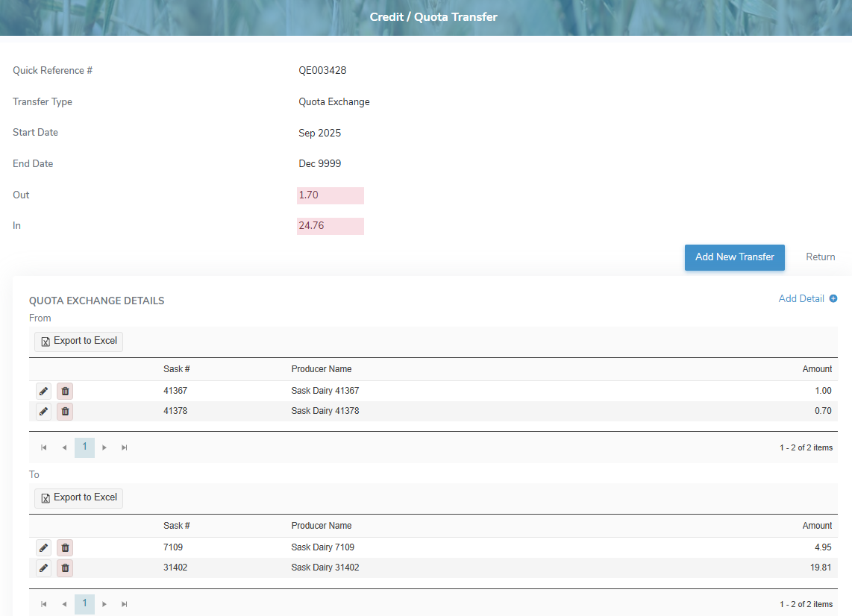Edit the Sask Dairy 31402 row
Image resolution: width=852 pixels, height=616 pixels.
click(44, 568)
